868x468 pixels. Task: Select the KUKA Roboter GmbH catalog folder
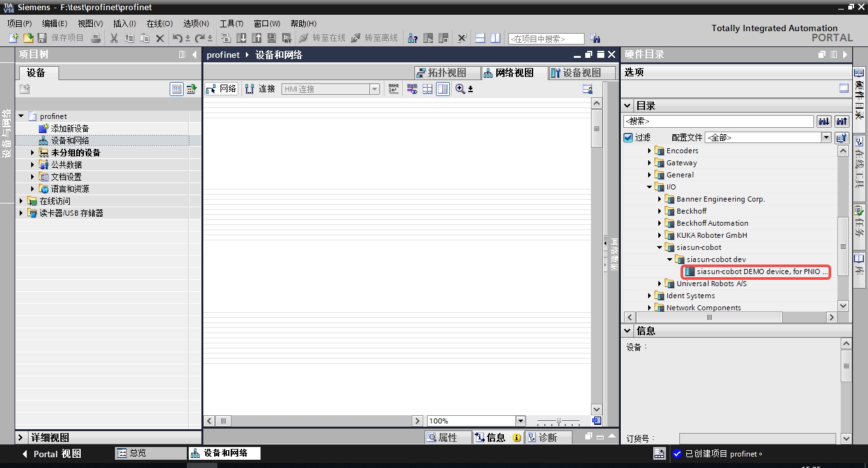pyautogui.click(x=711, y=235)
